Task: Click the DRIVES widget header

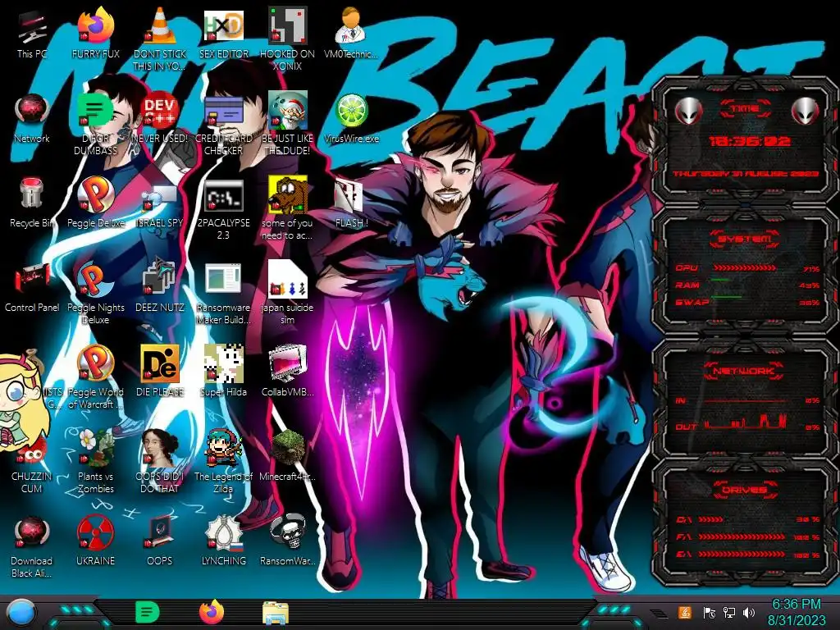Action: point(744,490)
